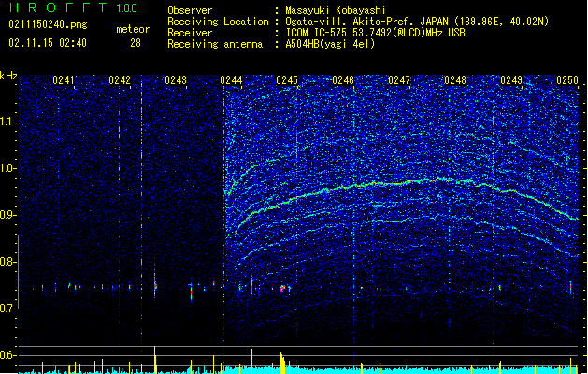
Task: Select the meteor count 28
Action: pyautogui.click(x=136, y=43)
